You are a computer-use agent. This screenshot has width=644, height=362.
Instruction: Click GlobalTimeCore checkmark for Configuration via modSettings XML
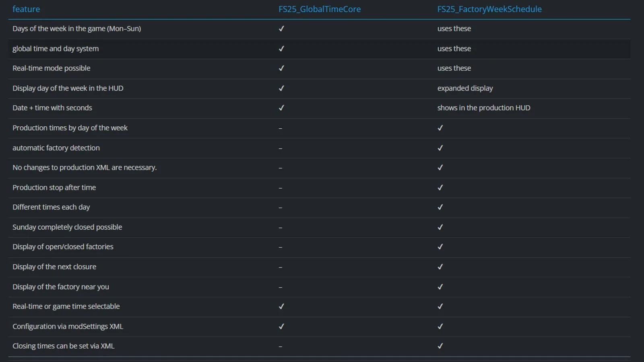pyautogui.click(x=281, y=327)
